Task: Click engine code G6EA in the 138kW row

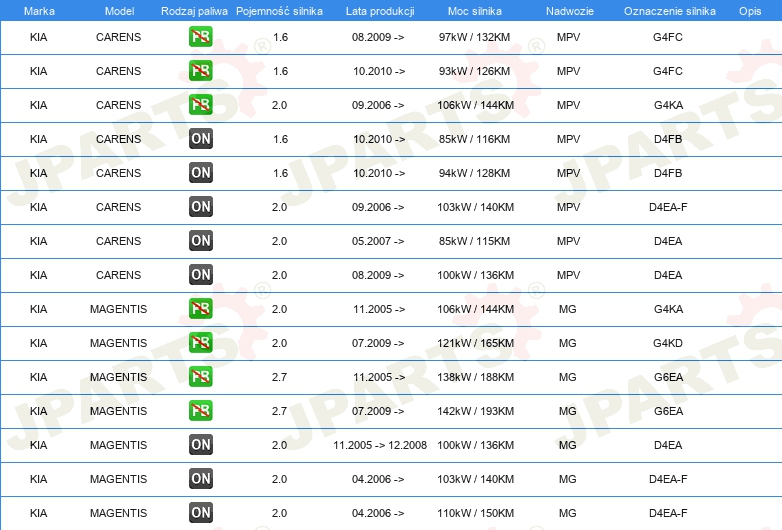Action: [x=668, y=377]
